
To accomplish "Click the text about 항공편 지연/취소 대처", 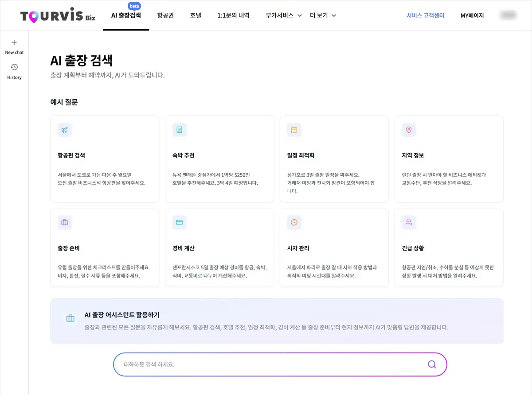I will click(448, 271).
